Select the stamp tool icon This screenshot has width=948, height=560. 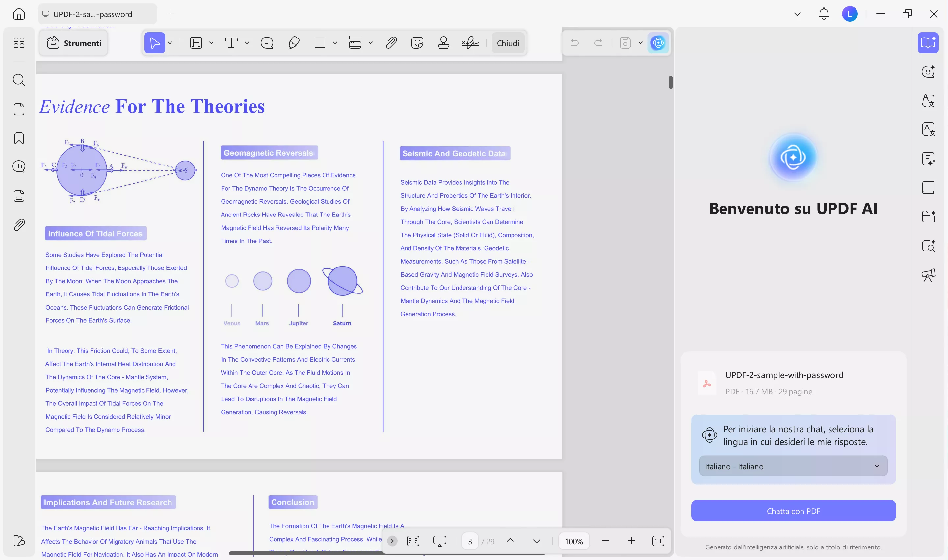tap(444, 43)
